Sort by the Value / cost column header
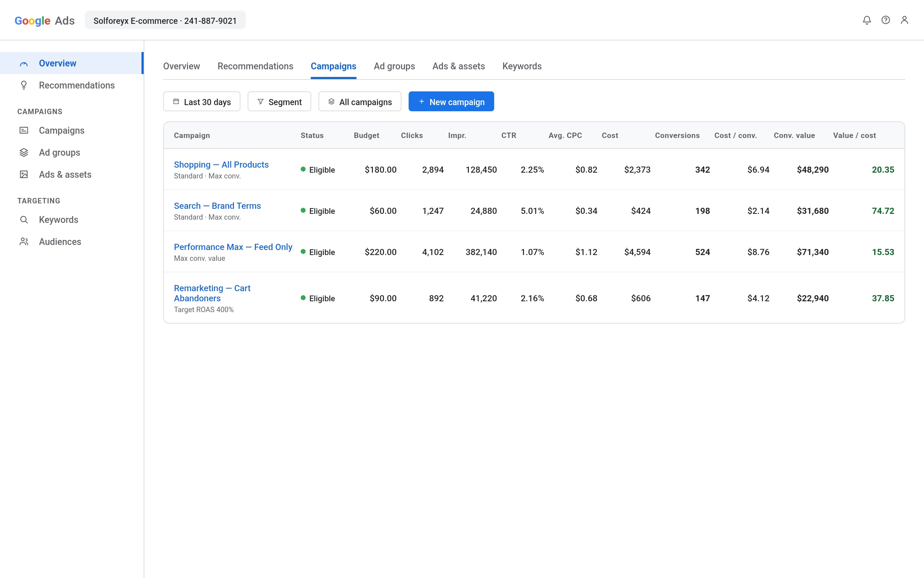 coord(854,136)
